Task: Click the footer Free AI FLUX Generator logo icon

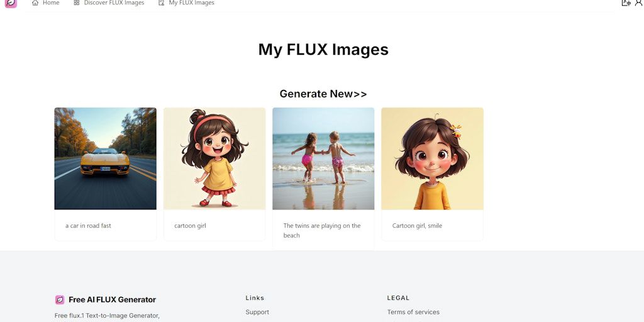Action: tap(60, 300)
